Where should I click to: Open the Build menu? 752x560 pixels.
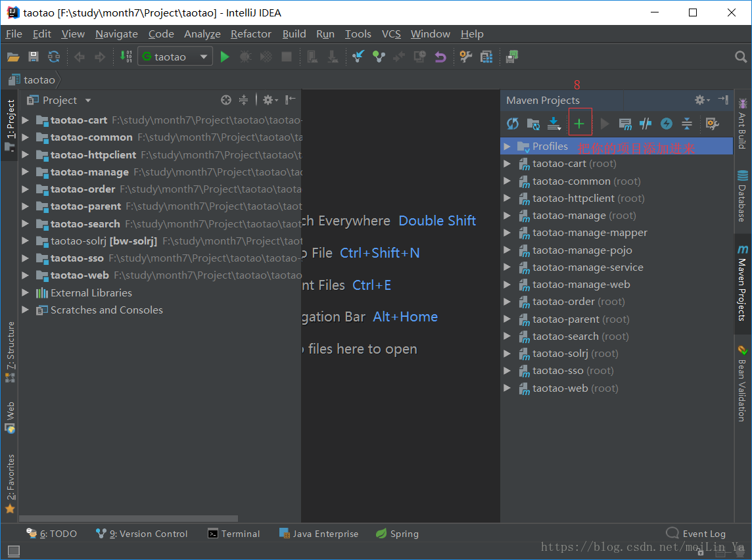(x=294, y=34)
